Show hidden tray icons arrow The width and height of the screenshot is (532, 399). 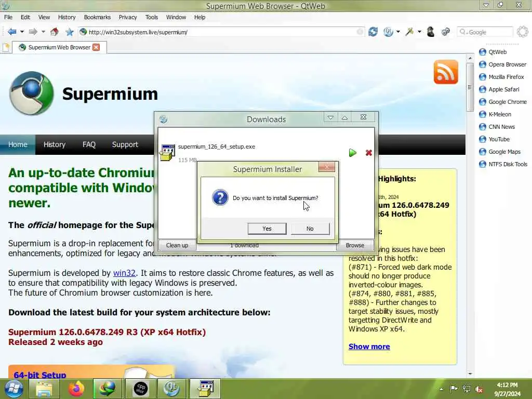pyautogui.click(x=441, y=389)
